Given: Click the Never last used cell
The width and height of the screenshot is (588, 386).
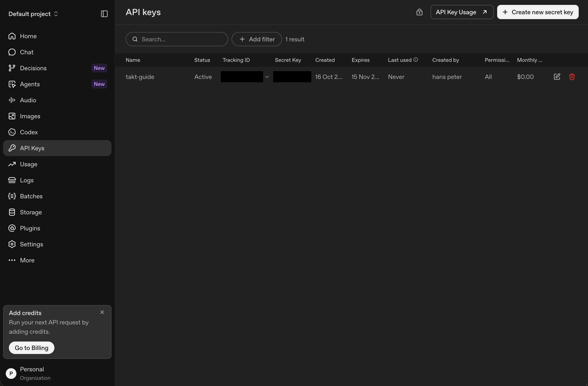Looking at the screenshot, I should point(396,77).
